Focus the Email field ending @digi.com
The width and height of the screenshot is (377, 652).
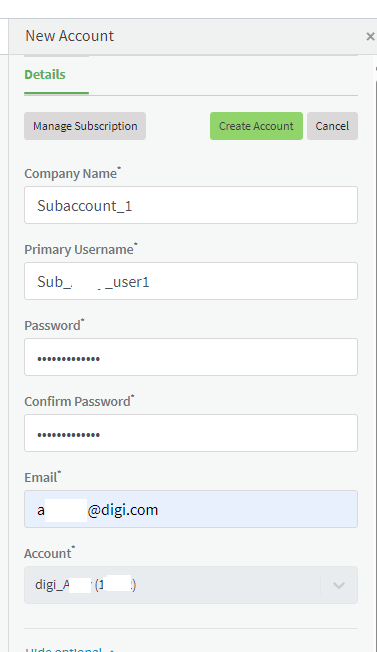point(191,509)
